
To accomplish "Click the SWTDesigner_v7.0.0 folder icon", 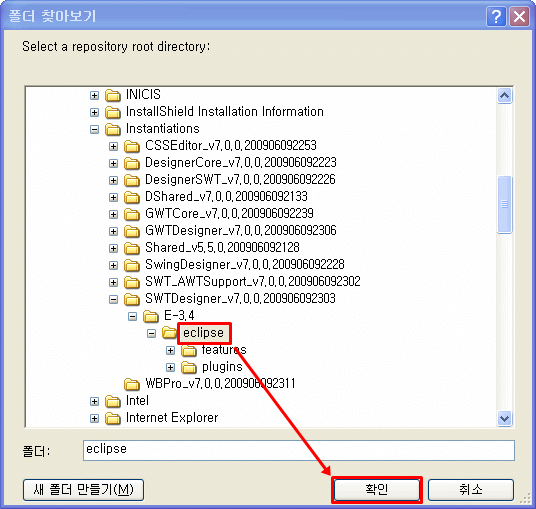I will pyautogui.click(x=132, y=299).
